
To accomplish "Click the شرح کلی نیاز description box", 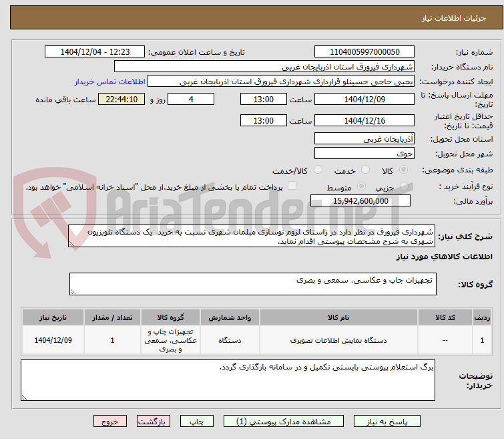I will 252,237.
